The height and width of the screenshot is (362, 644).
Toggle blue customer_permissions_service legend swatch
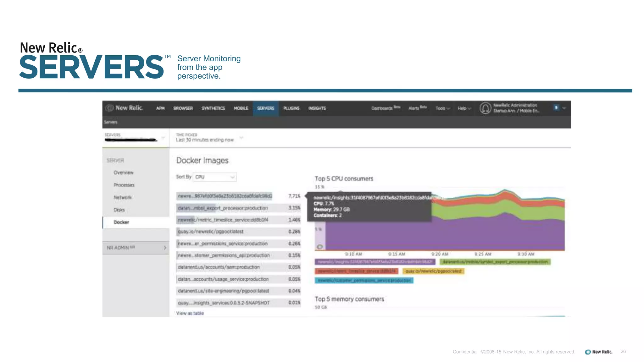364,280
